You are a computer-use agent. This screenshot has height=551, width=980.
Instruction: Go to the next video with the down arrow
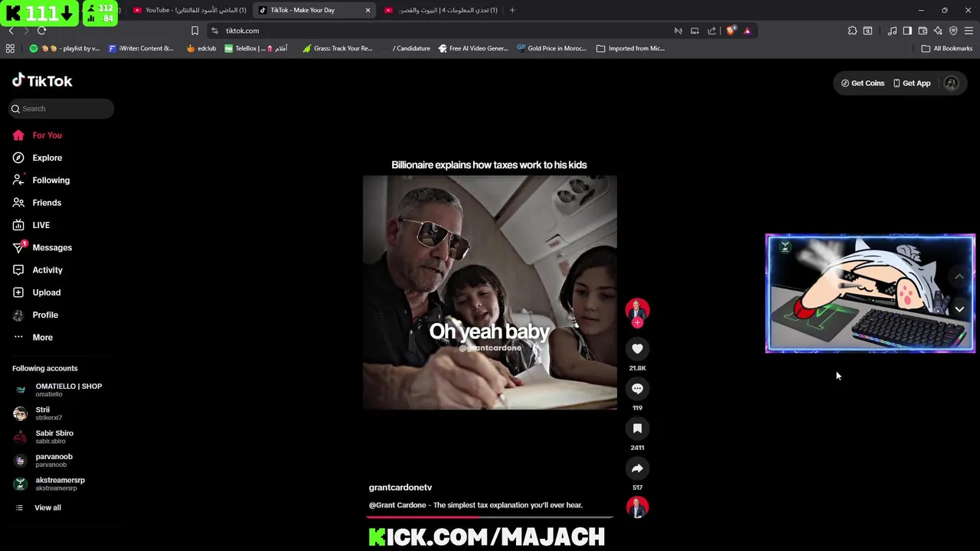[959, 309]
